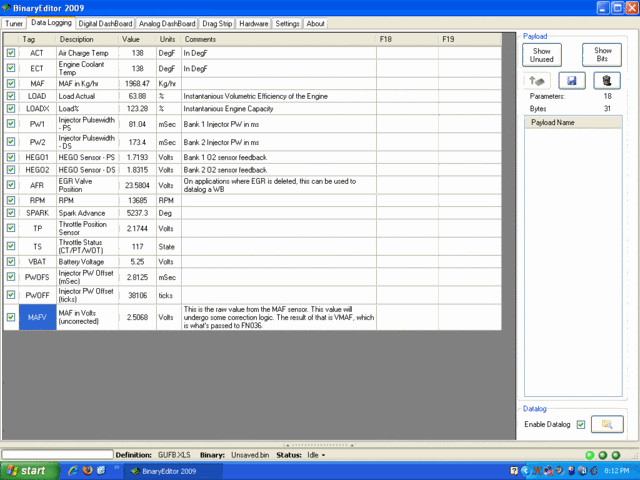Screen dimensions: 640x480
Task: Click the AFR tag cell
Action: [37, 185]
